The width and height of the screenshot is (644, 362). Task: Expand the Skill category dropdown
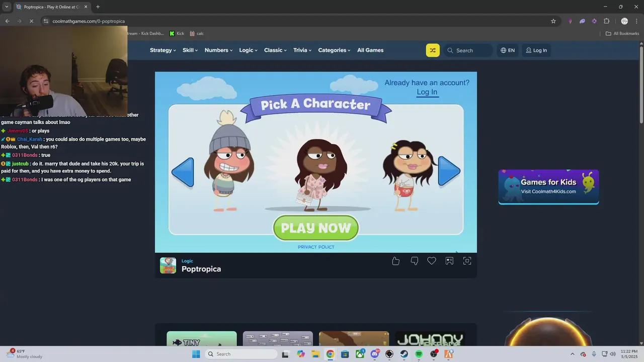click(190, 50)
